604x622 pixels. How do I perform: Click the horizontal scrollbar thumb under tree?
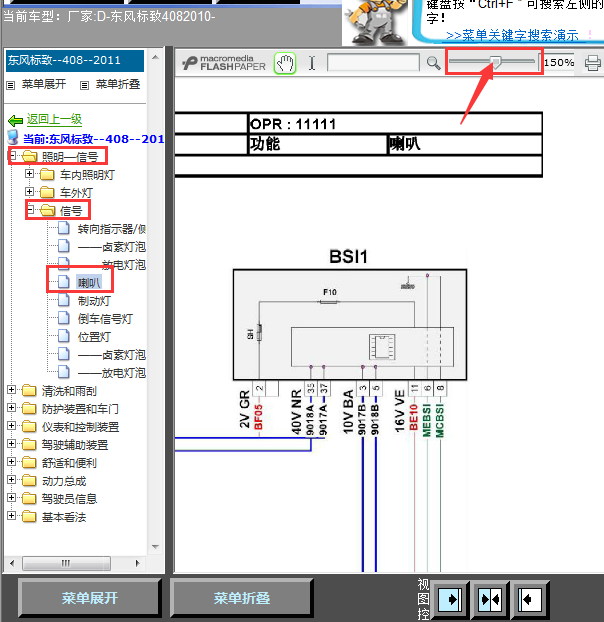(66, 563)
